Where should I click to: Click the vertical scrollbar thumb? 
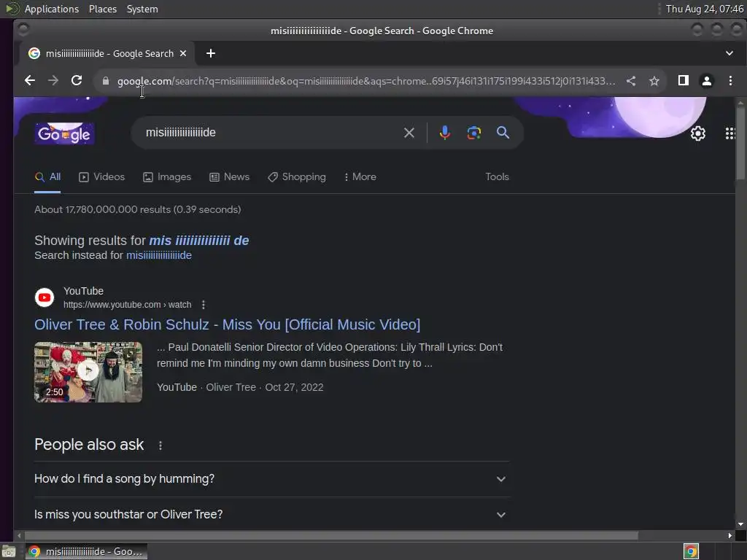pos(740,143)
